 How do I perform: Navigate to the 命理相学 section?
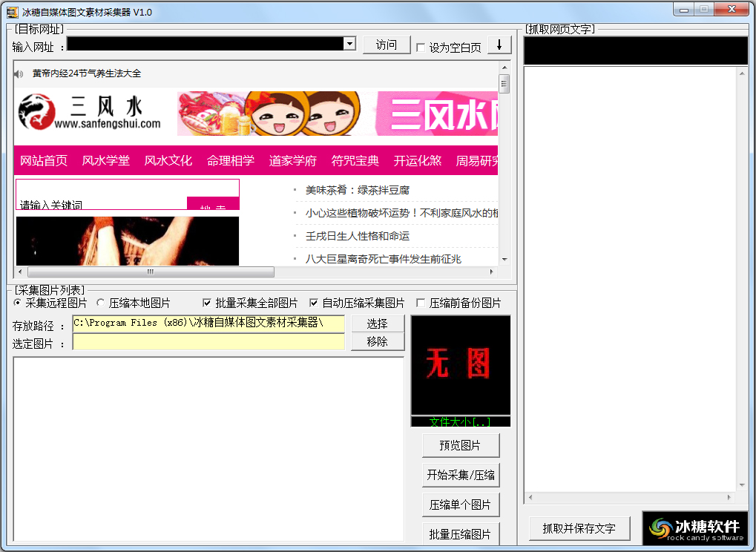pyautogui.click(x=230, y=160)
